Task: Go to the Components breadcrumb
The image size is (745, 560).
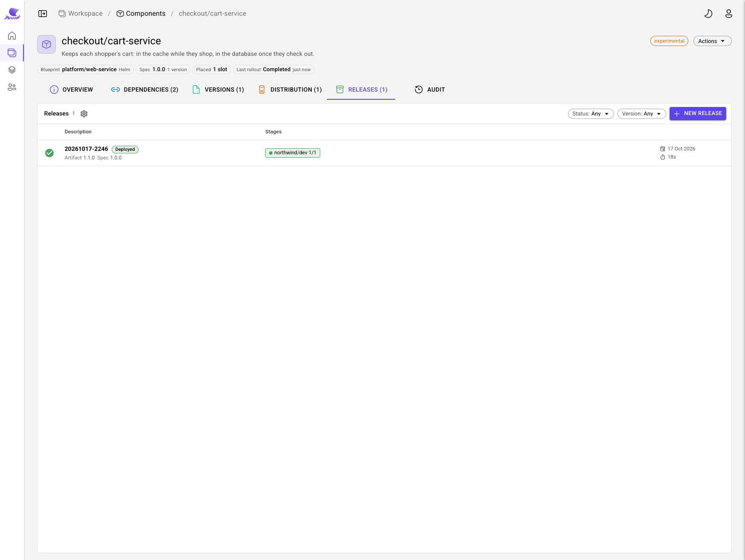Action: click(x=141, y=14)
